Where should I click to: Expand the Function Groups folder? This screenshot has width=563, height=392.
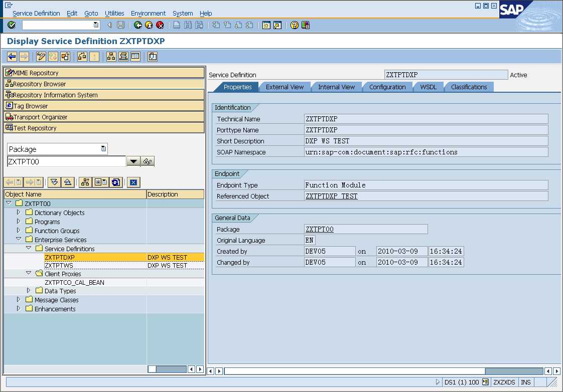click(19, 230)
